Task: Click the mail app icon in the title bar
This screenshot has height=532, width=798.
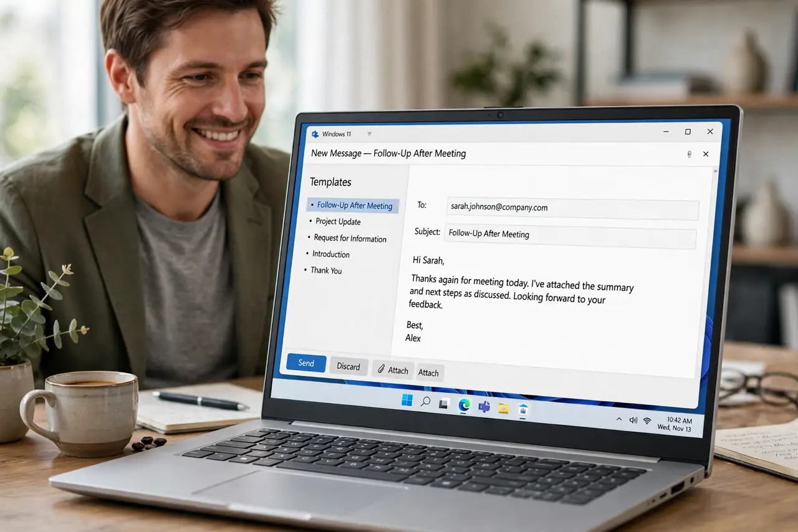Action: [x=315, y=134]
